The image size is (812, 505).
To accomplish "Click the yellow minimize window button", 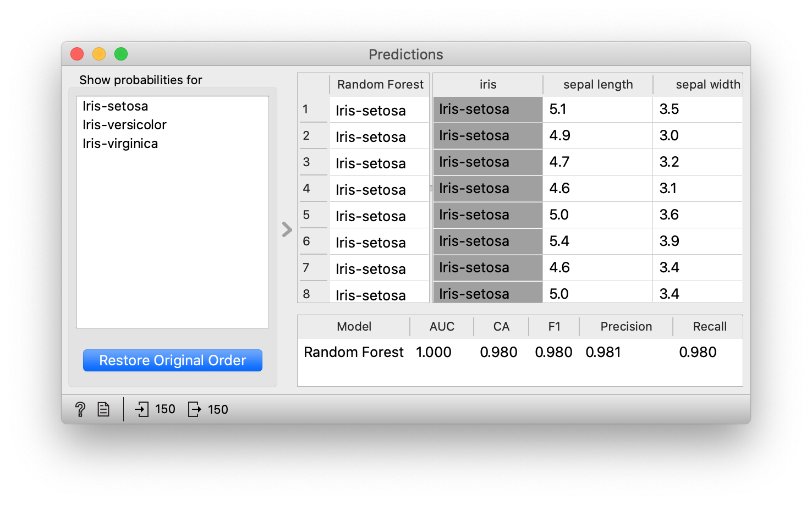I will (x=99, y=54).
